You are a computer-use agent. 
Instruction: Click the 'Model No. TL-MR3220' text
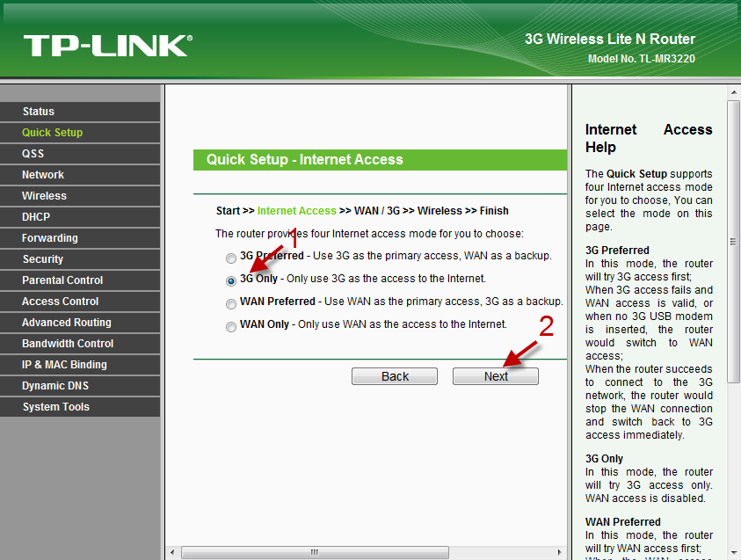pyautogui.click(x=642, y=59)
